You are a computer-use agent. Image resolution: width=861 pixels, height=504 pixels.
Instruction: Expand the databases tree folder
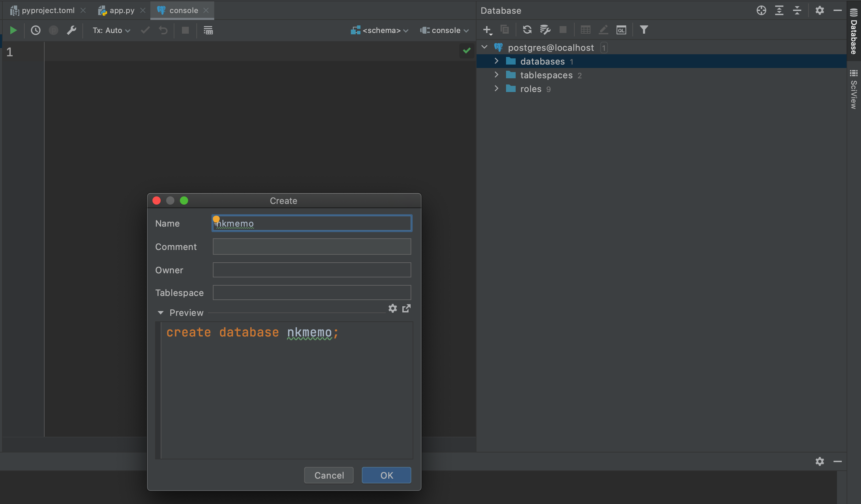(x=496, y=61)
